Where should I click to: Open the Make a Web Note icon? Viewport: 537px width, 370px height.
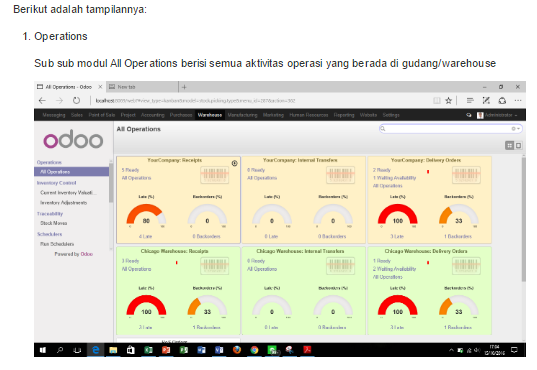(x=486, y=100)
